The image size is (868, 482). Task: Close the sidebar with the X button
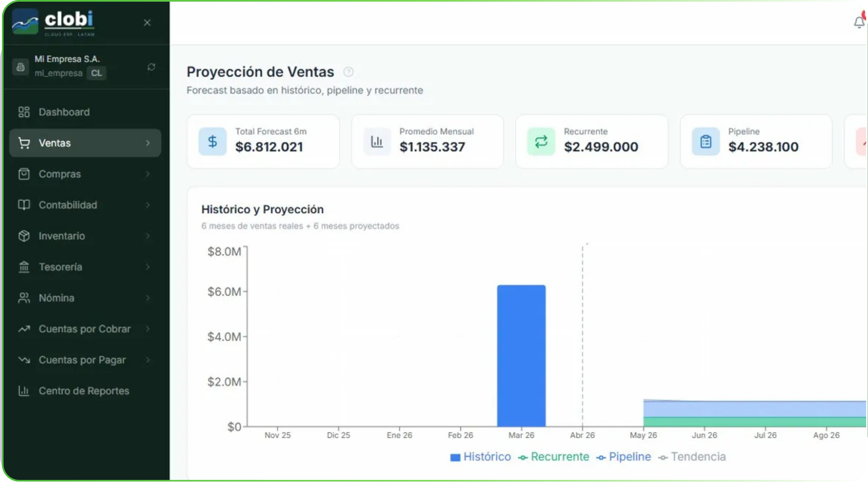tap(147, 23)
